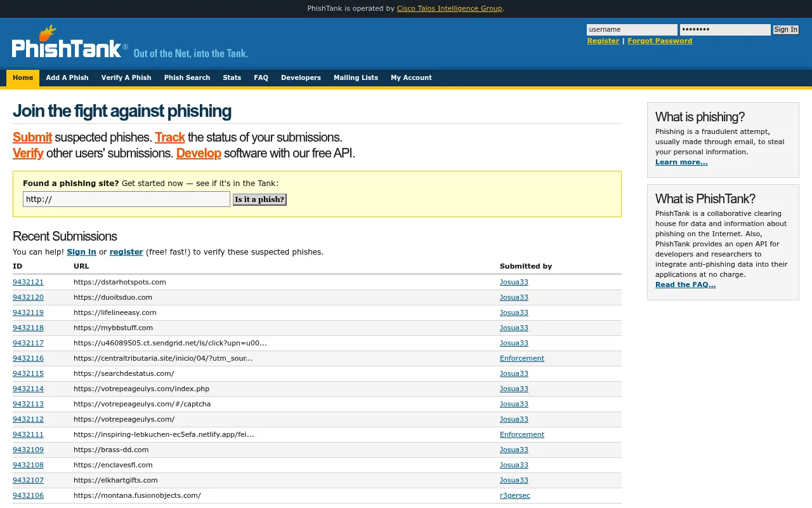Click the Verify link in headline
The image size is (812, 508).
click(x=28, y=153)
